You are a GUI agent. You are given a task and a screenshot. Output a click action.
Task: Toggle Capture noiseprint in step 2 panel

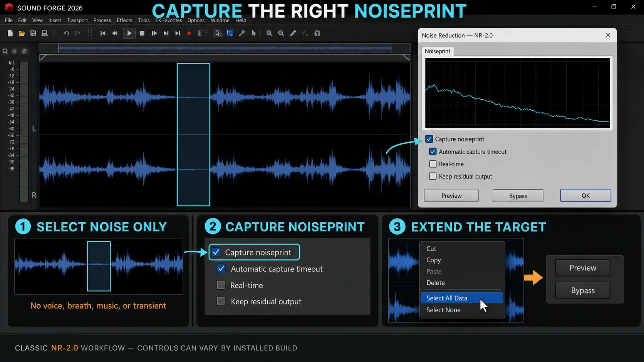(216, 252)
